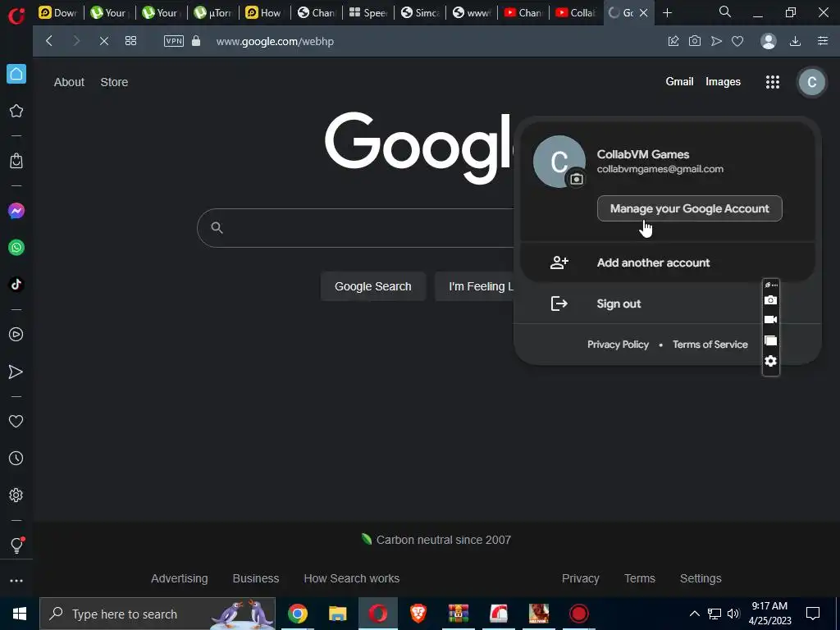The image size is (840, 630).
Task: Open the Google apps grid
Action: [x=773, y=82]
